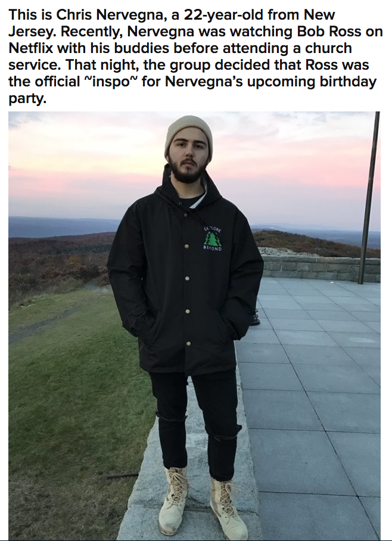This screenshot has width=392, height=541.
Task: Click the photo of the man in black jacket
Action: pos(194,325)
